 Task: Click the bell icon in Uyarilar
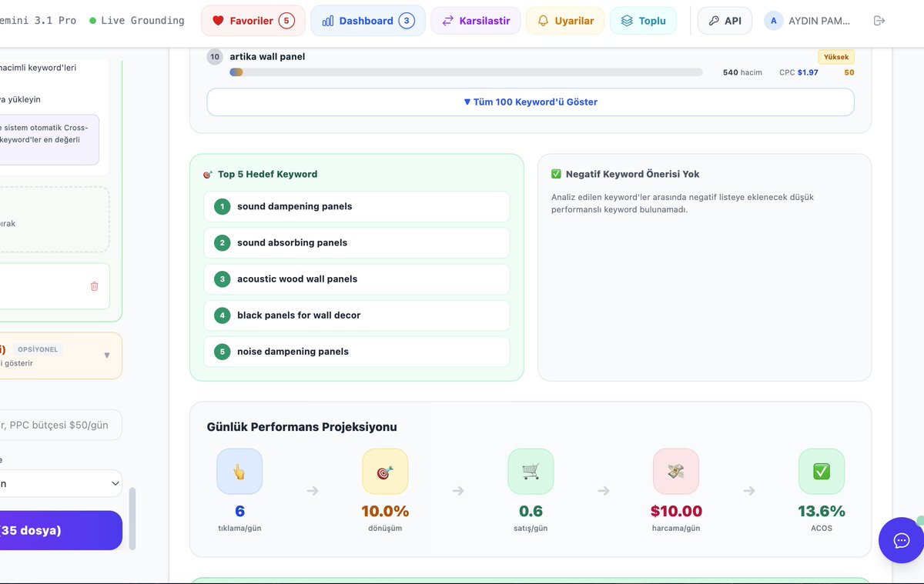coord(544,21)
